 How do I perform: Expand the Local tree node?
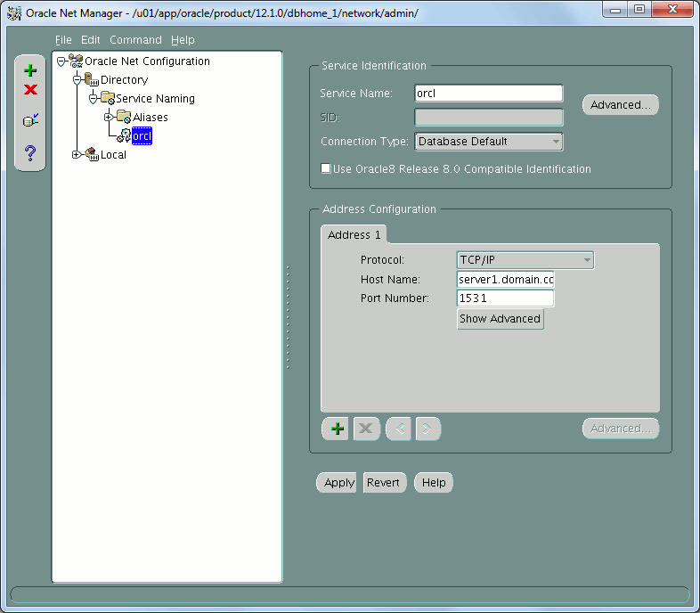tap(77, 155)
